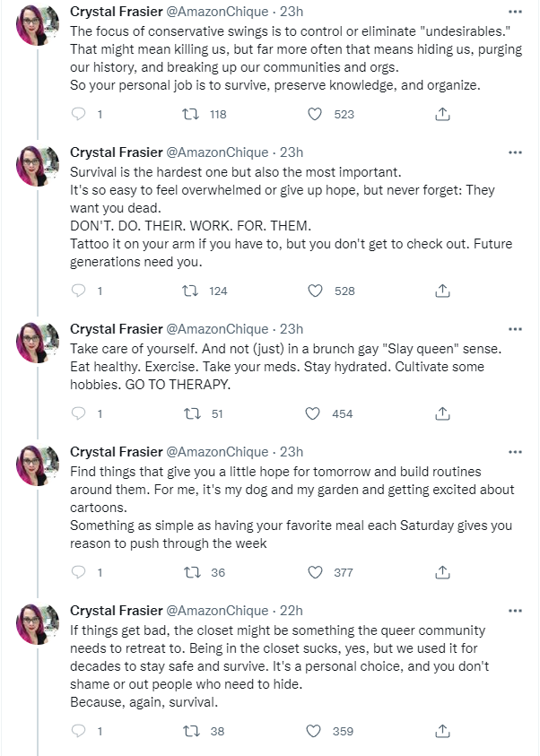Screen dimensions: 540x756
Task: Open more options on 'conservative swings' tweet
Action: click(x=515, y=12)
